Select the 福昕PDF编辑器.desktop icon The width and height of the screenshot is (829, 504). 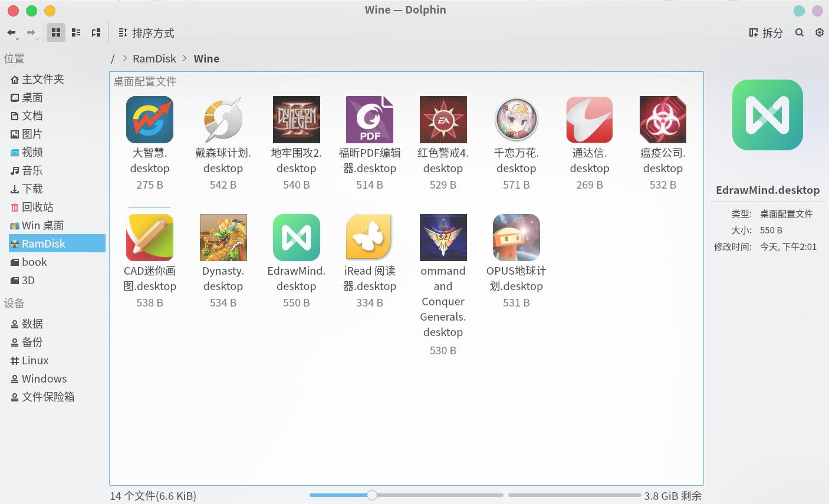[370, 120]
